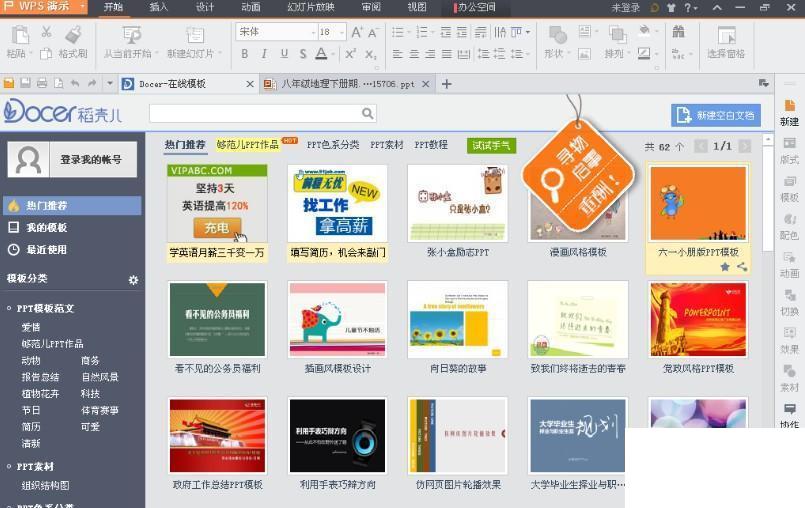This screenshot has height=508, width=805.
Task: Open the font color A swatch
Action: (x=321, y=53)
